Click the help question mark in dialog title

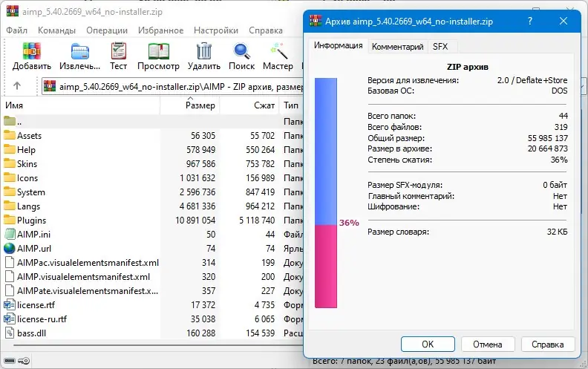[x=530, y=21]
